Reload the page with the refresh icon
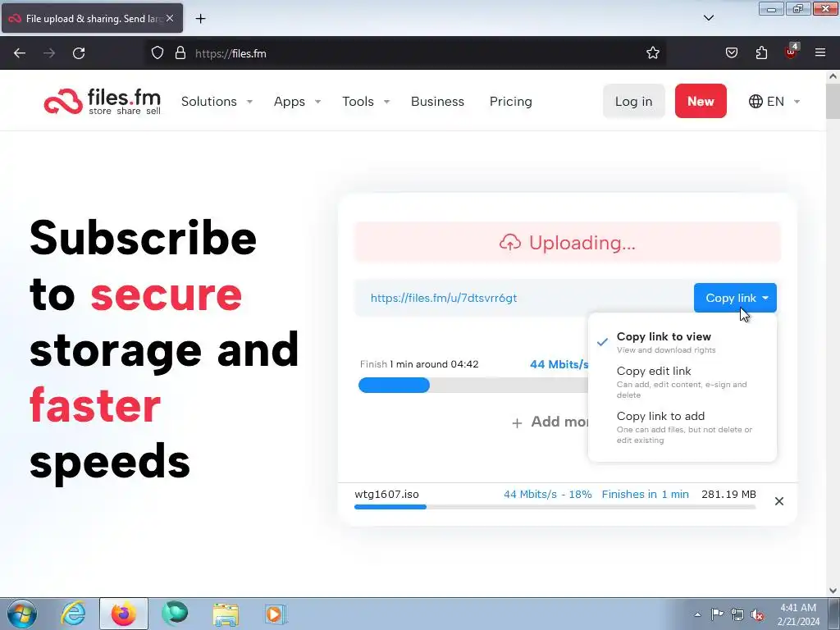The height and width of the screenshot is (630, 840). coord(79,53)
